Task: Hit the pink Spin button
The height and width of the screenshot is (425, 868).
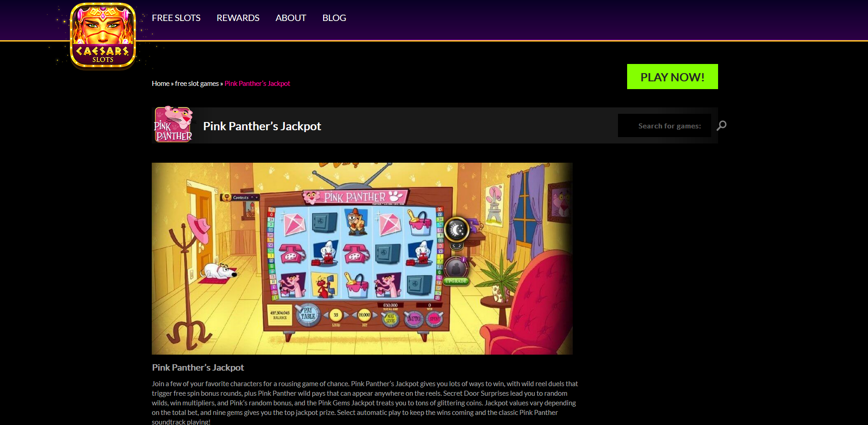Action: tap(434, 319)
